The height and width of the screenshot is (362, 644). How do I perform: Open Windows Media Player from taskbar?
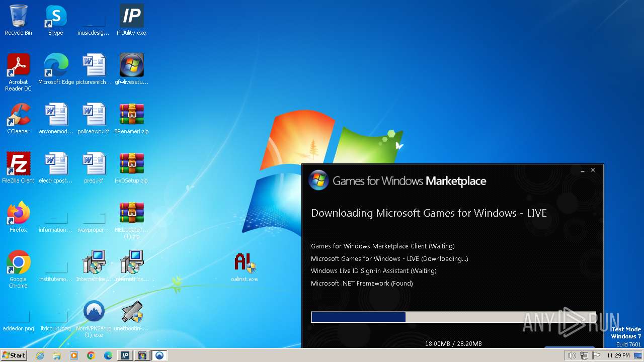(74, 355)
